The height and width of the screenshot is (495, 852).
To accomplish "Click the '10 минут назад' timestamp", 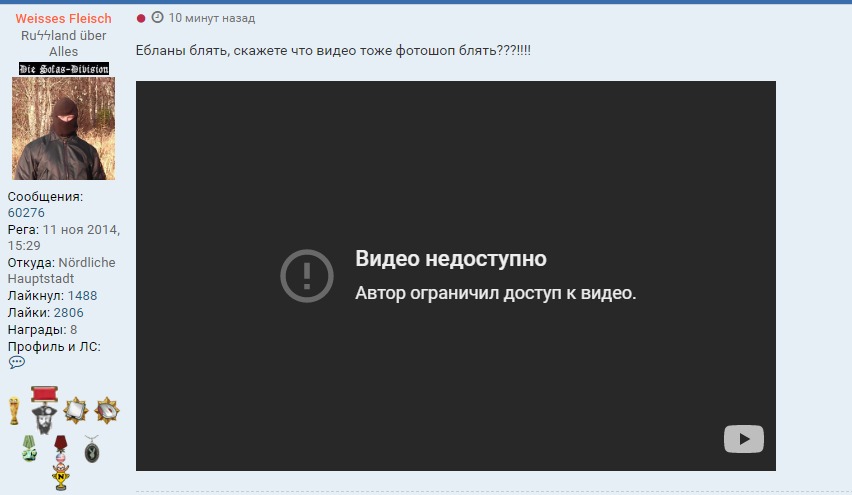I will pos(211,18).
